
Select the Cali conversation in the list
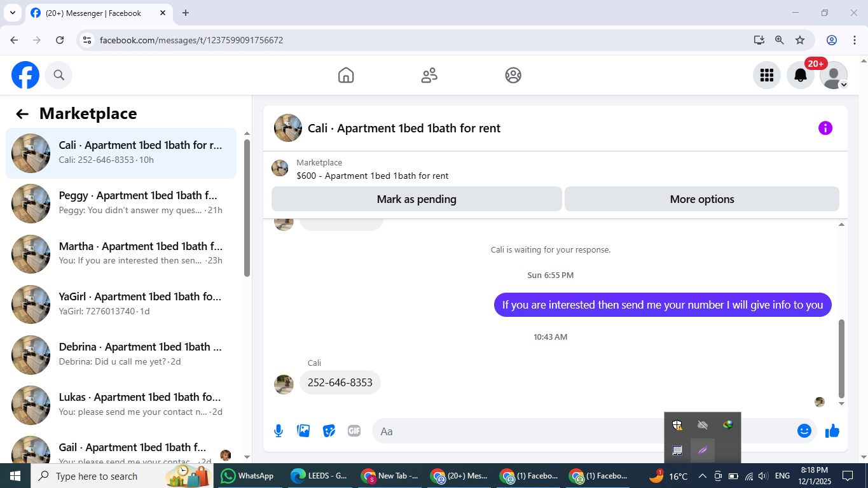click(121, 153)
